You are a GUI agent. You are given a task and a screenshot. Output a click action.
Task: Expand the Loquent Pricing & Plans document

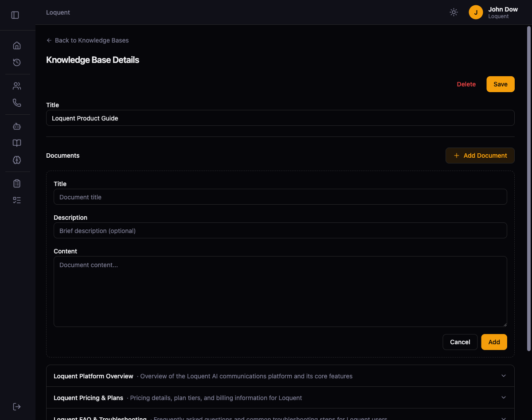pos(280,398)
